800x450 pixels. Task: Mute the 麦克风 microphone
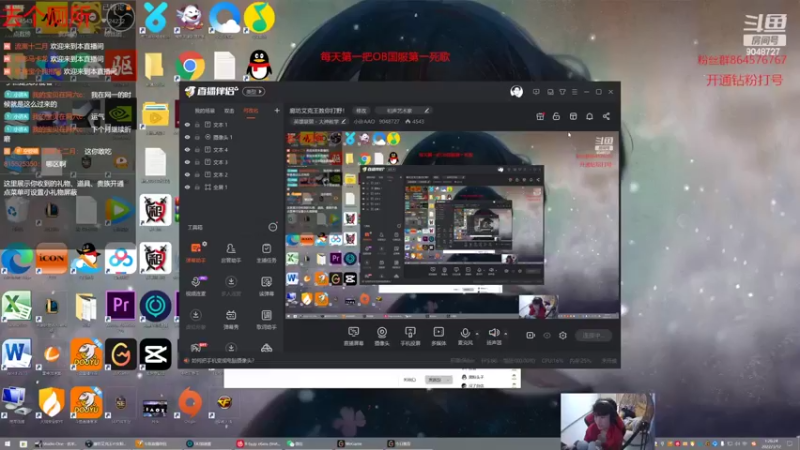tap(465, 335)
